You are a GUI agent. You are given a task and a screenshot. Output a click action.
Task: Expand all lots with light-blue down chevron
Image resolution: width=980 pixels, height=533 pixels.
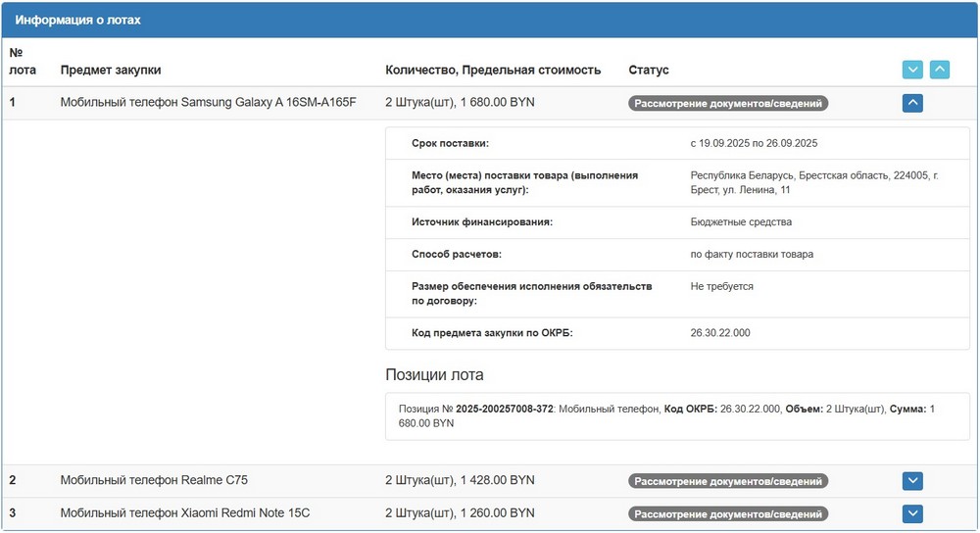click(x=912, y=70)
